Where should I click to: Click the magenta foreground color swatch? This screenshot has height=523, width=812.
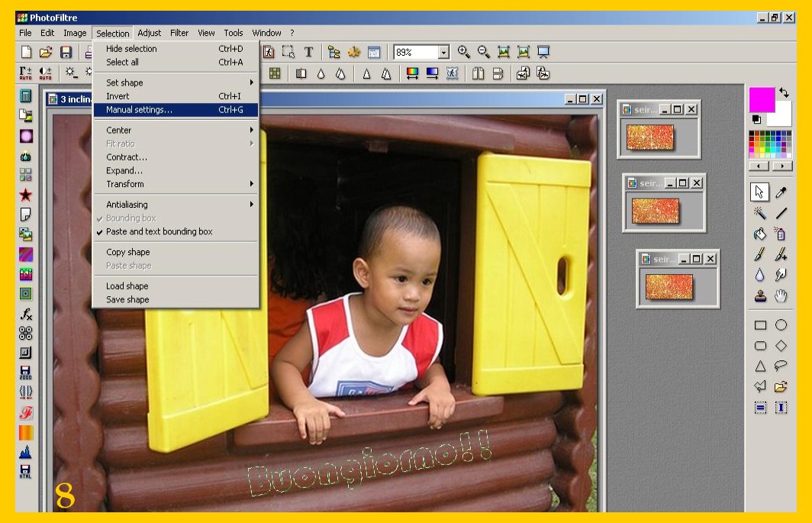coord(761,99)
